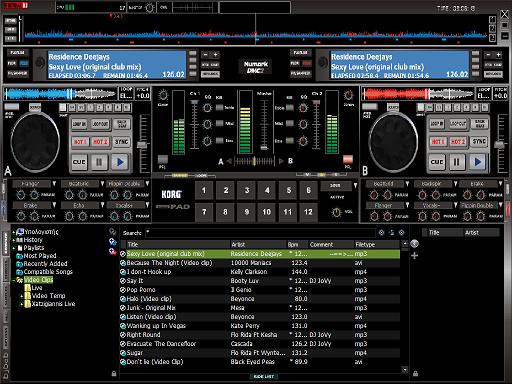
Task: Click in the Search input field
Action: click(261, 233)
